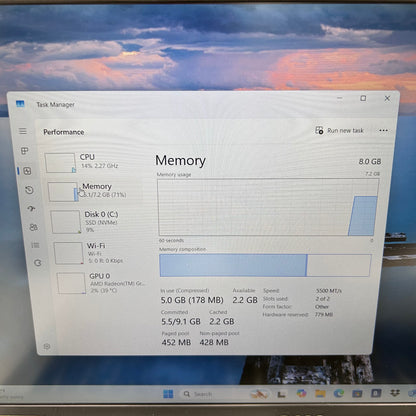416x416 pixels.
Task: Click the Speed 5500 MT/s value
Action: coord(329,291)
